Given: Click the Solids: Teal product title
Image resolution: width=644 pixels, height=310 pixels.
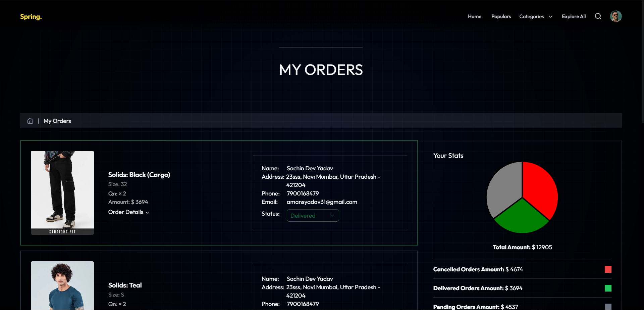Looking at the screenshot, I should click(x=125, y=285).
